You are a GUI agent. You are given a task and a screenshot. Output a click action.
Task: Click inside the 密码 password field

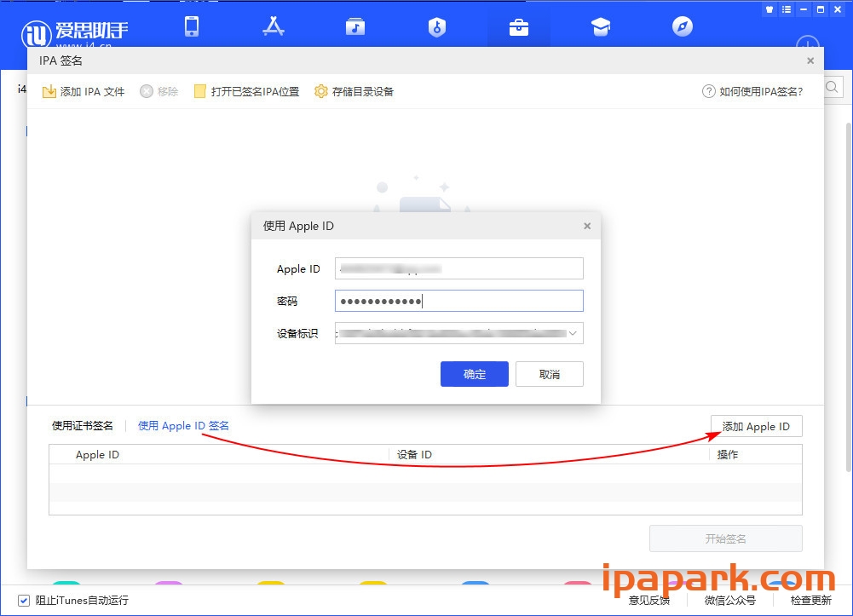[x=458, y=301]
